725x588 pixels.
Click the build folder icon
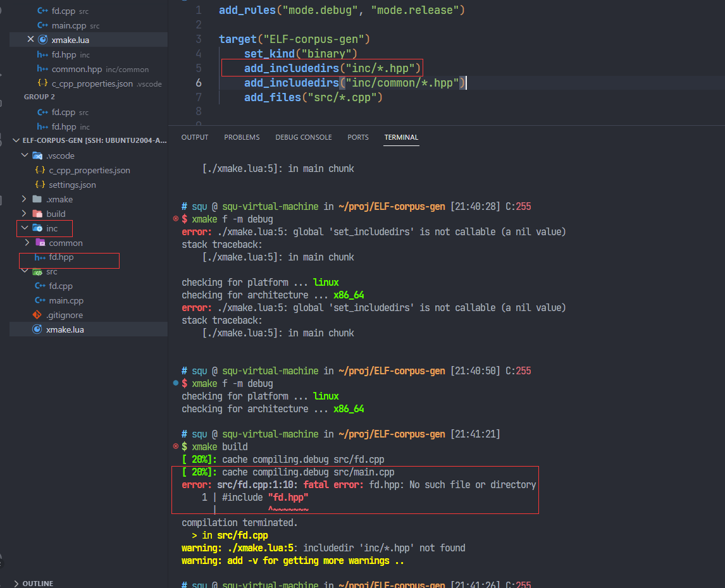(x=37, y=214)
